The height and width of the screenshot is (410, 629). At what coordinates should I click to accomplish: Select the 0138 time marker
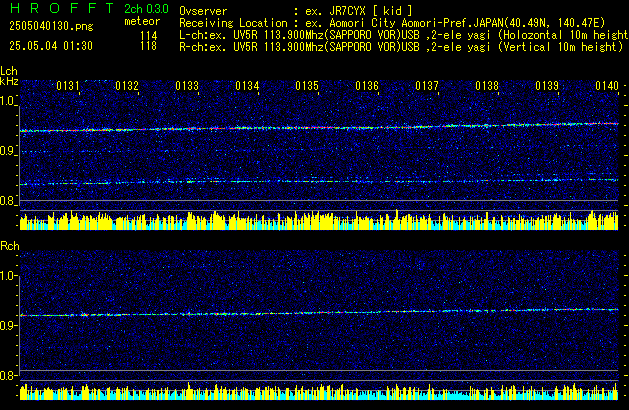pos(487,86)
